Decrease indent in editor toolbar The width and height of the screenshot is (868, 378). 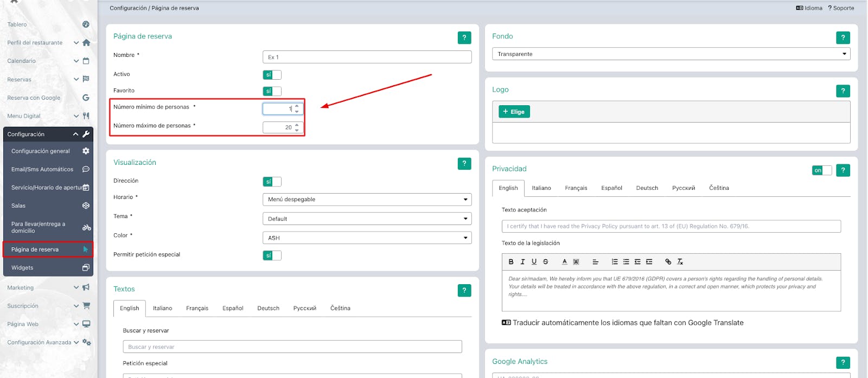[637, 262]
